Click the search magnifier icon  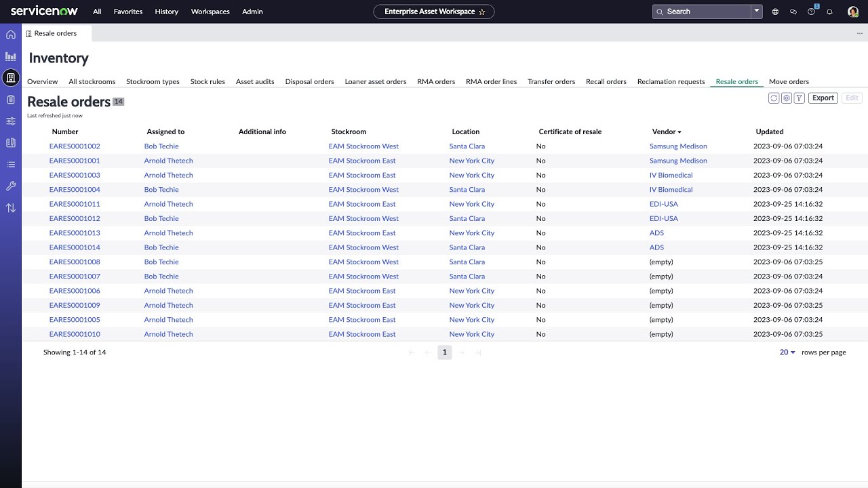point(660,12)
